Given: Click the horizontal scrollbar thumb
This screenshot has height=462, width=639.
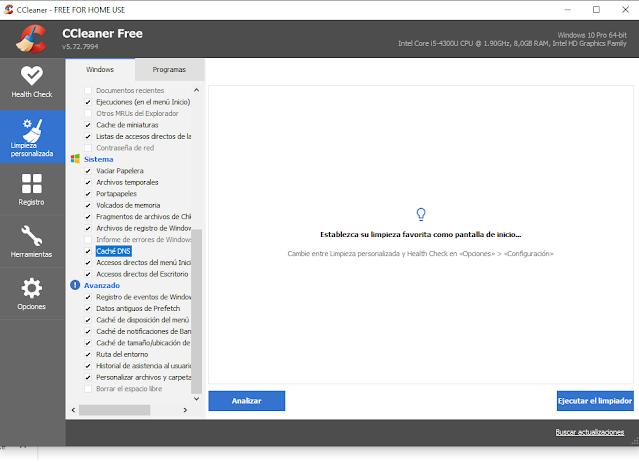Looking at the screenshot, I should pyautogui.click(x=115, y=410).
